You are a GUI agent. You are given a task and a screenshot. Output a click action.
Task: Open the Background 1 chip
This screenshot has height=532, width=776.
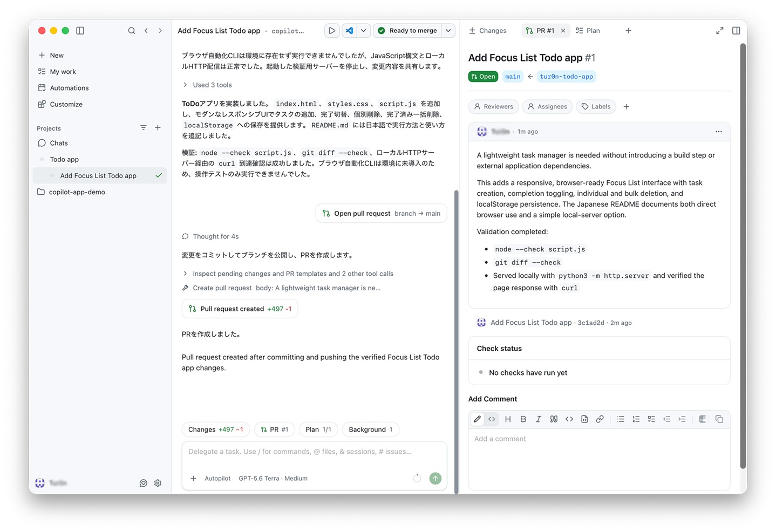tap(371, 429)
